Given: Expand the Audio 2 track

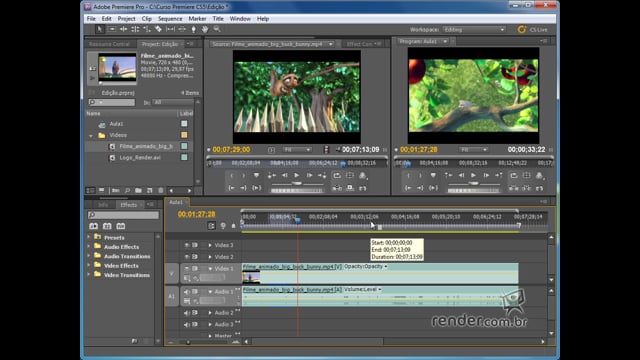Looking at the screenshot, I should [x=210, y=313].
